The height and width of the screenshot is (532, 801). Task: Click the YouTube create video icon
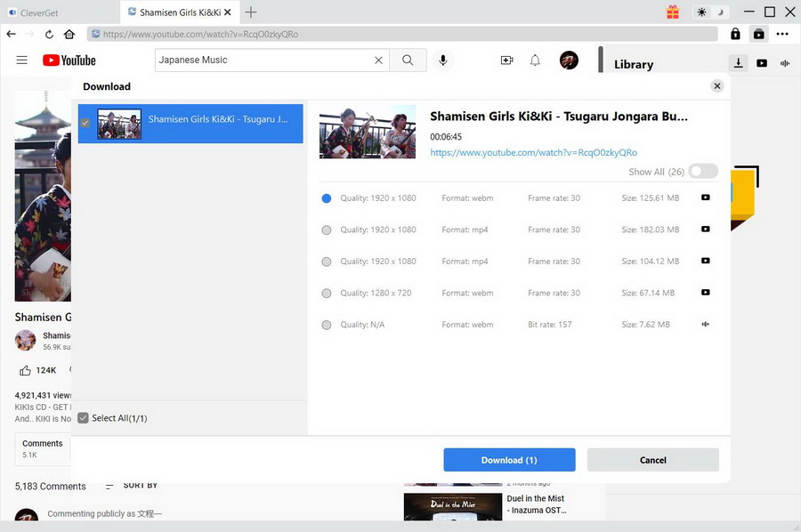(506, 60)
